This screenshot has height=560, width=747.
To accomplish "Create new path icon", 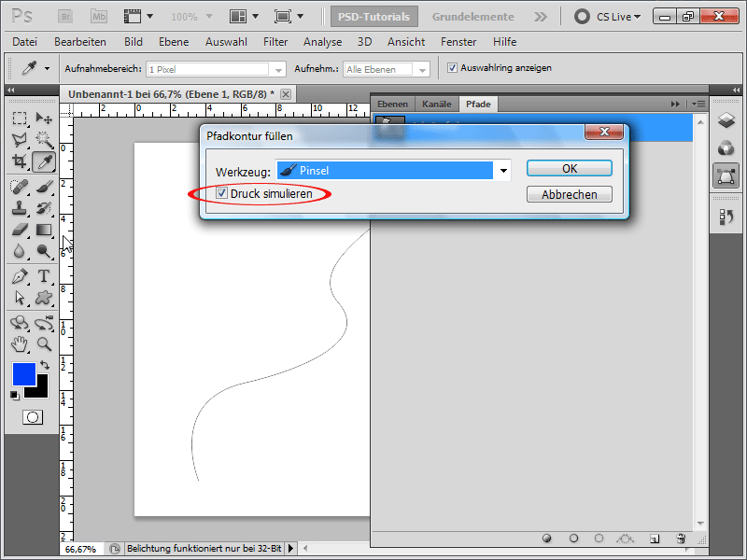I will point(655,539).
